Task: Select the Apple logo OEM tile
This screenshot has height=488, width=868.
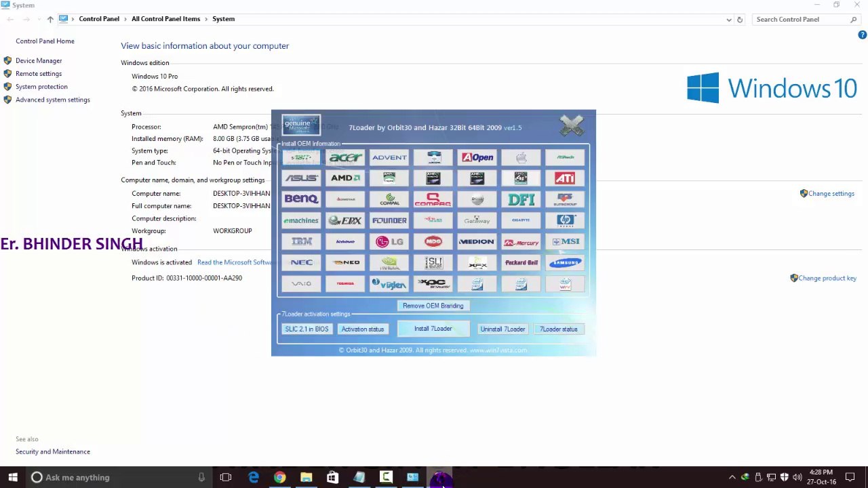Action: pos(521,158)
